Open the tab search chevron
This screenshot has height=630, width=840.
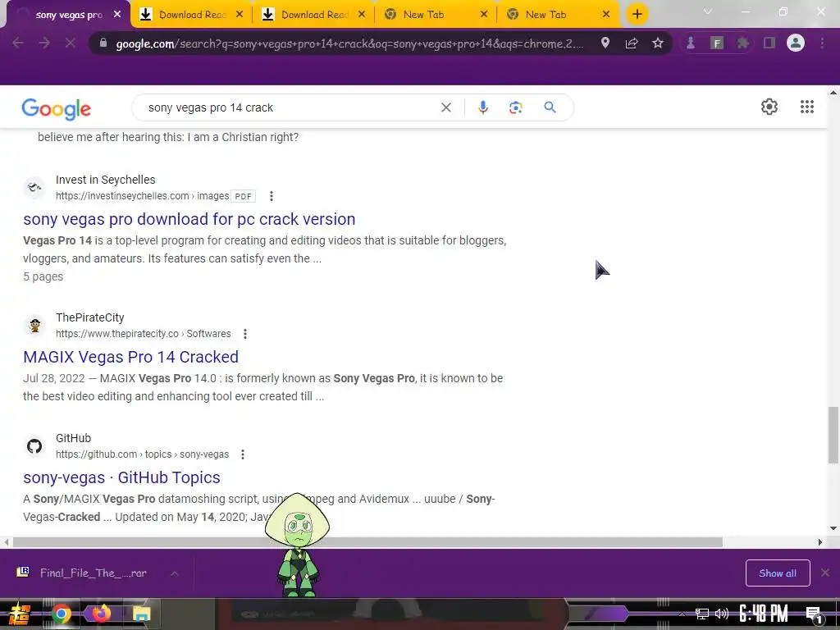(708, 11)
